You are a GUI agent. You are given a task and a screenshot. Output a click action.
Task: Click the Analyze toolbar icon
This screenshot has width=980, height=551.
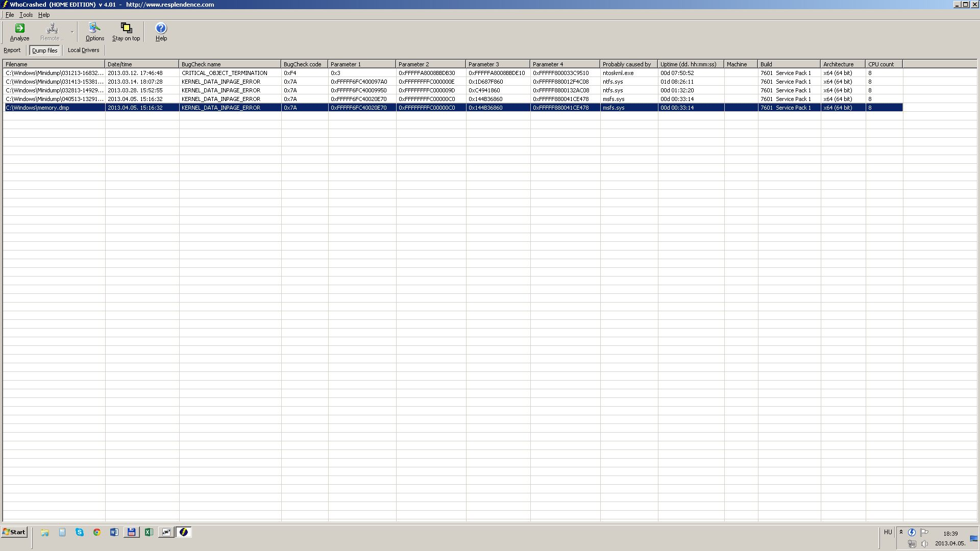pyautogui.click(x=19, y=32)
